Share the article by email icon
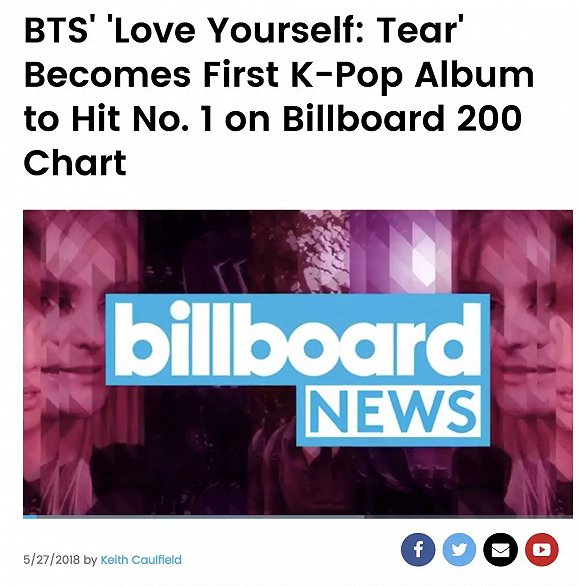This screenshot has width=580, height=586. pyautogui.click(x=500, y=550)
